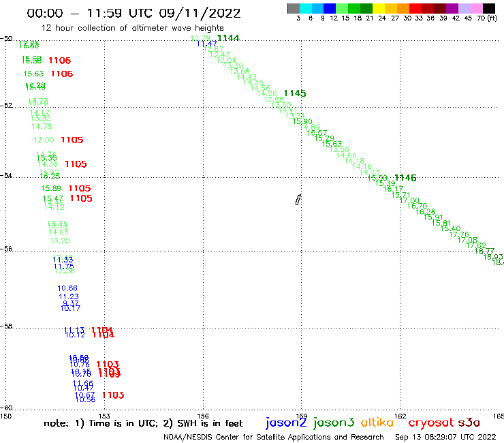Image resolution: width=504 pixels, height=443 pixels.
Task: Click the title '00:00 – 11:59 UTC 09/11/2022'
Action: pyautogui.click(x=133, y=14)
